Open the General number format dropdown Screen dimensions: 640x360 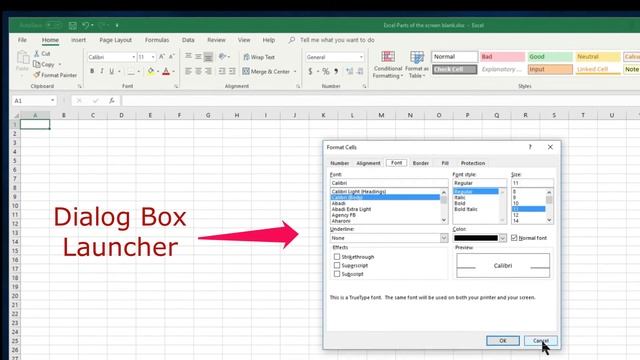[x=361, y=57]
